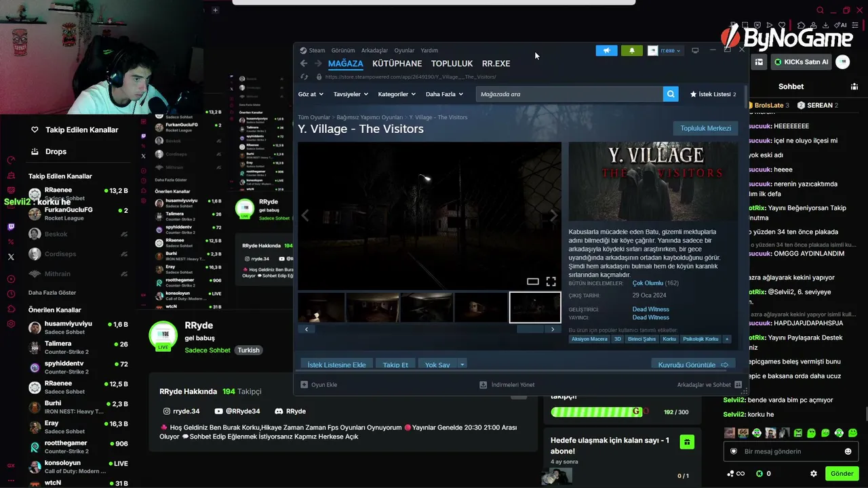Image resolution: width=868 pixels, height=488 pixels.
Task: Select highlighted last screenshot thumbnail
Action: [535, 307]
